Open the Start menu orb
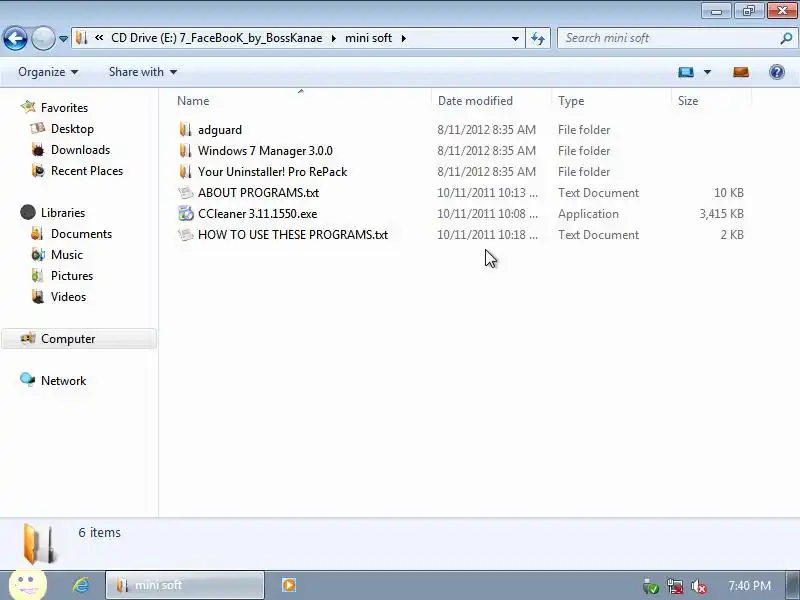The image size is (800, 600). click(28, 585)
